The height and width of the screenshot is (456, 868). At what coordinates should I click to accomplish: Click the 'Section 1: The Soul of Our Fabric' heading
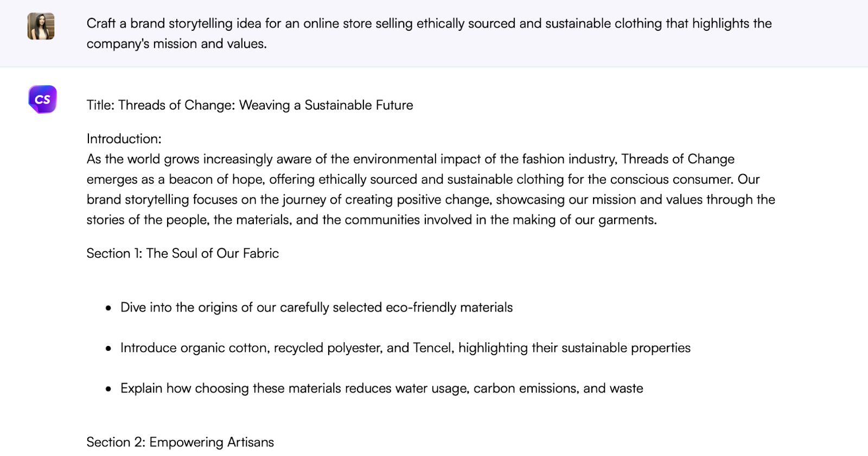182,253
